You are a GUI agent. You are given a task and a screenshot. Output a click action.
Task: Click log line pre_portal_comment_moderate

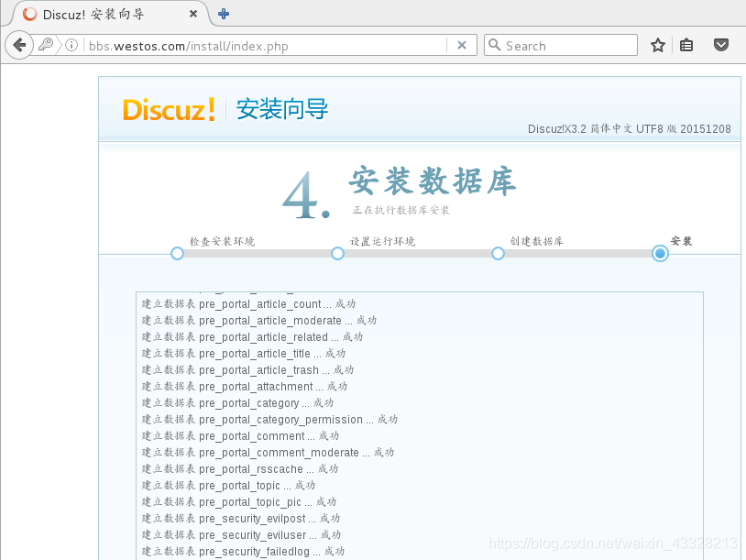268,453
